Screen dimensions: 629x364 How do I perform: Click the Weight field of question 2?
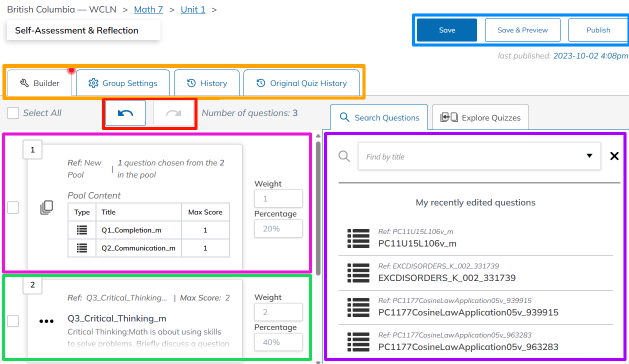point(278,311)
